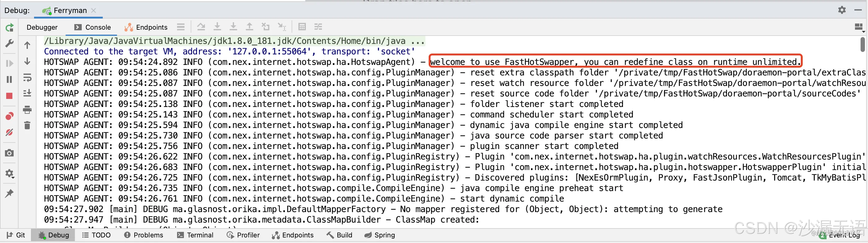Open the TODO tool window
The width and height of the screenshot is (868, 243).
(x=96, y=235)
